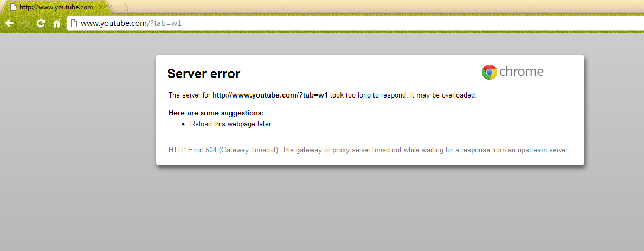Click the empty tab strip area beside the new tab button
The width and height of the screenshot is (644, 251).
coord(370,7)
